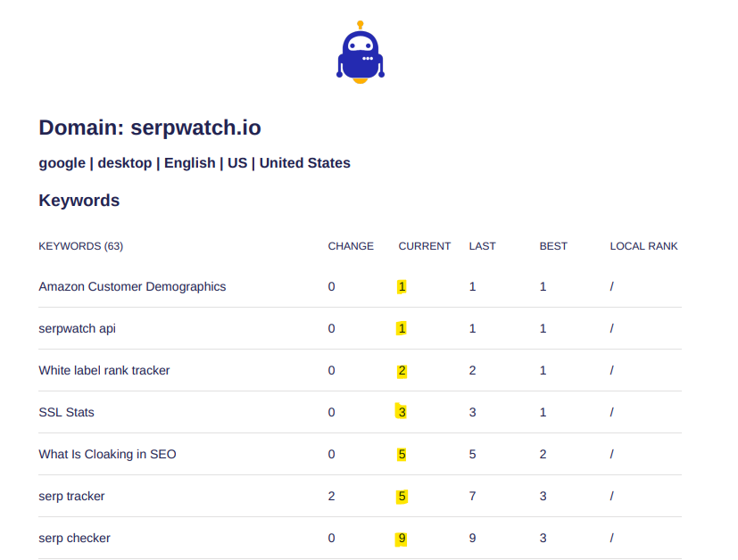The width and height of the screenshot is (738, 560).
Task: Select the serpwatch api keyword row
Action: (78, 329)
